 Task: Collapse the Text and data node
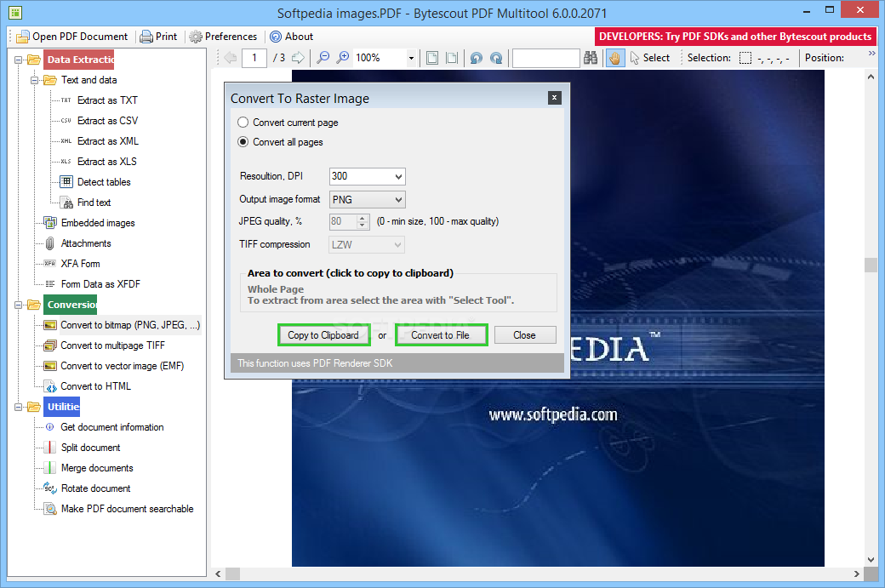(x=34, y=80)
